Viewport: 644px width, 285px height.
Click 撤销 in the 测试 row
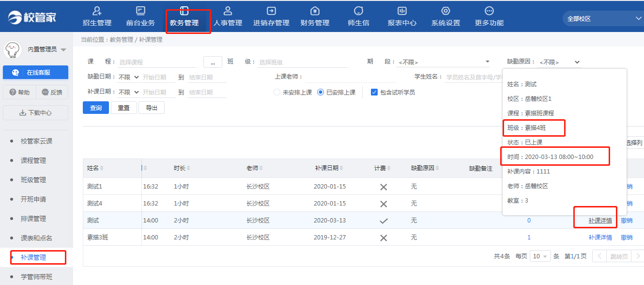coord(626,221)
